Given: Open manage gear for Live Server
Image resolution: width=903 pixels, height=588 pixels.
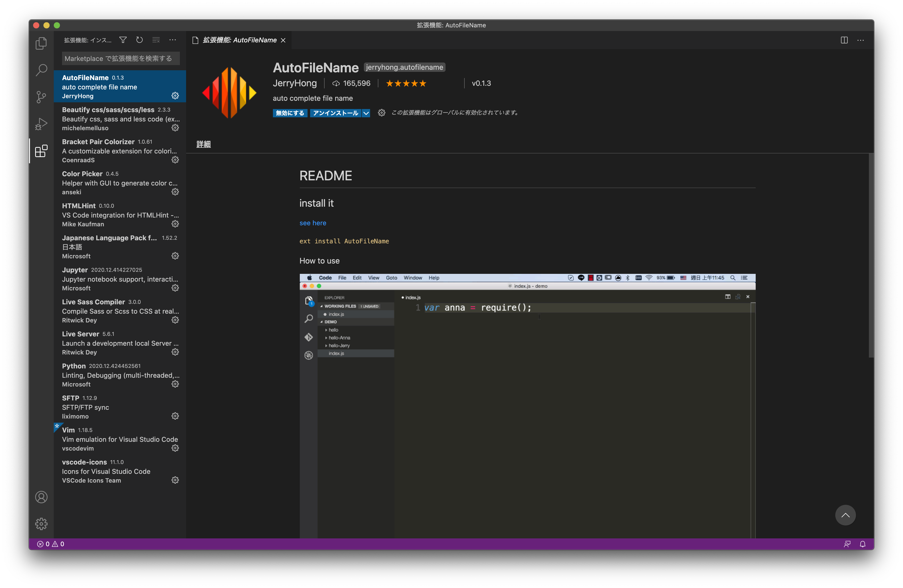Looking at the screenshot, I should 175,352.
